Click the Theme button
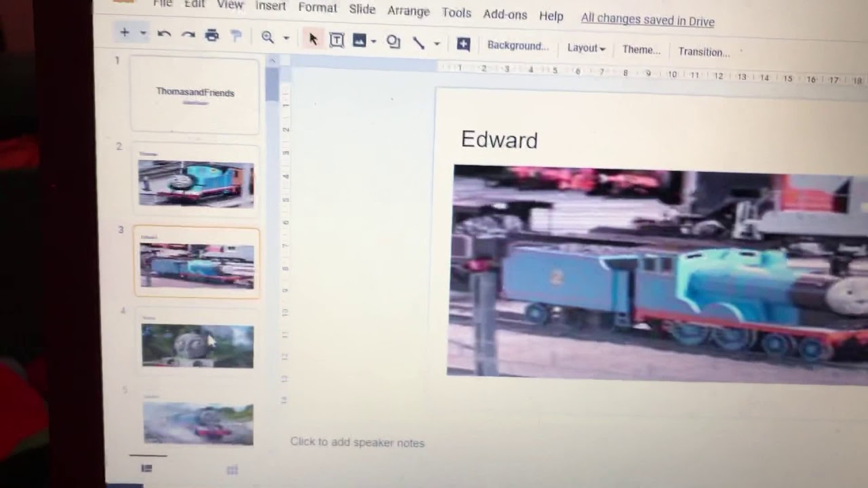 point(642,50)
